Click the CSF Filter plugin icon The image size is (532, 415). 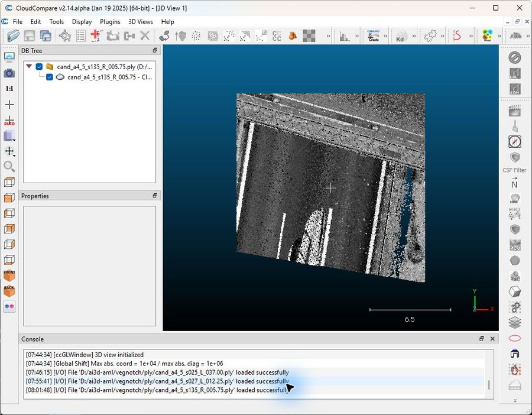click(x=515, y=158)
